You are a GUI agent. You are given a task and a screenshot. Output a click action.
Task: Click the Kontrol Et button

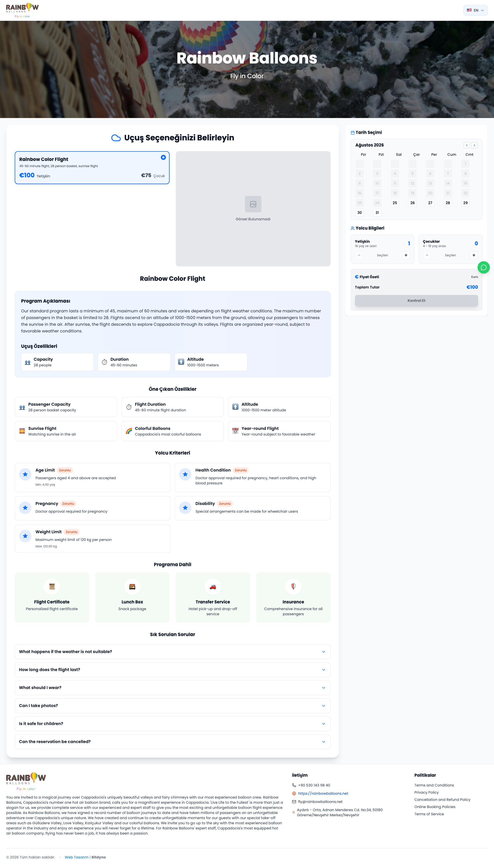click(416, 301)
